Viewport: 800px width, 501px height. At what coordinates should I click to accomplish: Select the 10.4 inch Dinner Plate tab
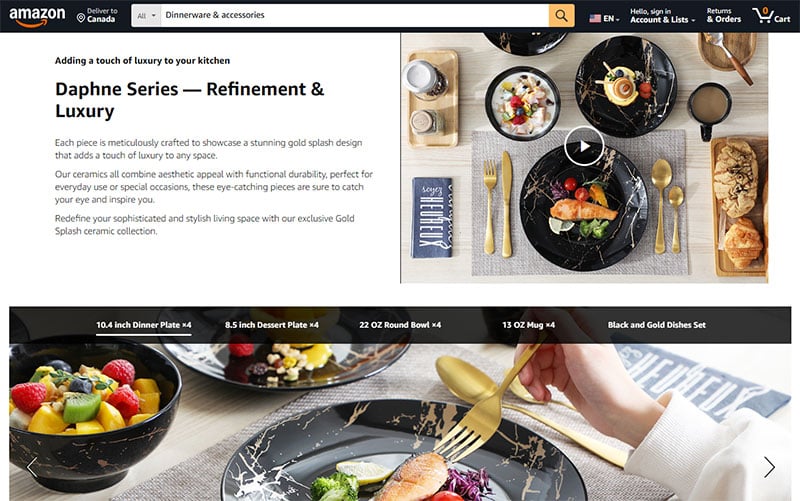144,325
